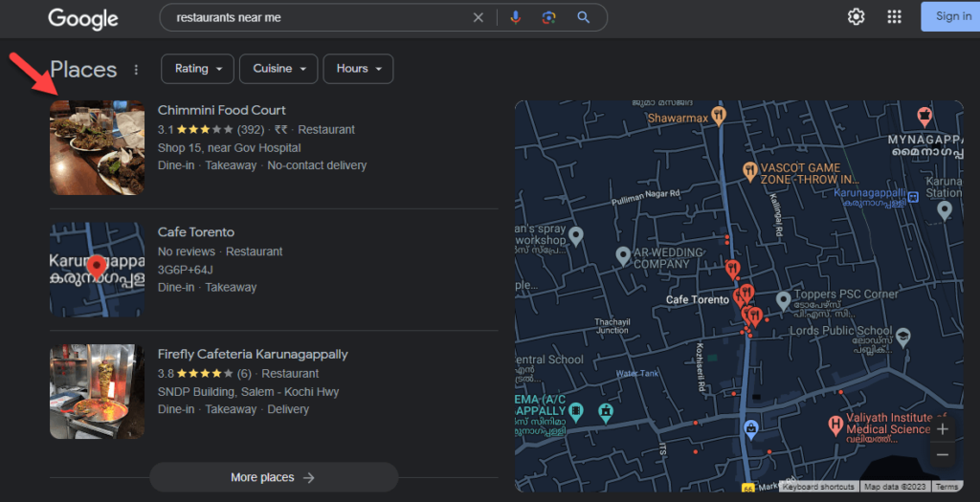Click the spray workshop map pin
Screen dimensions: 980x502
[575, 235]
